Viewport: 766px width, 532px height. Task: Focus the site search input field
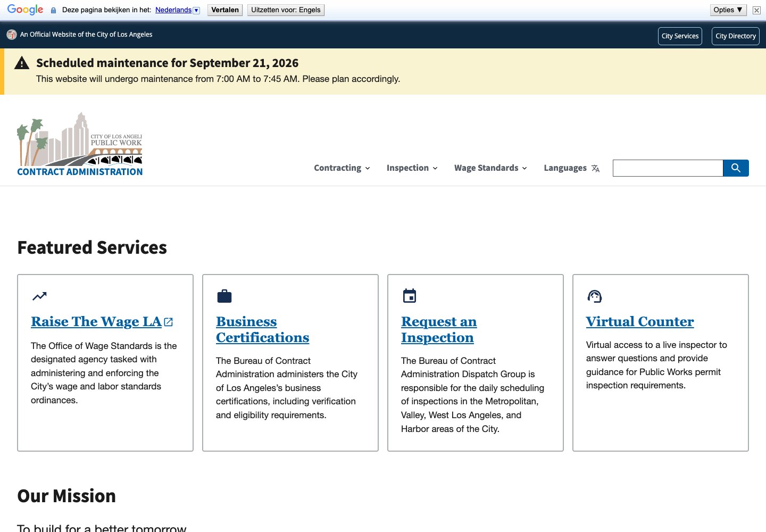point(668,168)
